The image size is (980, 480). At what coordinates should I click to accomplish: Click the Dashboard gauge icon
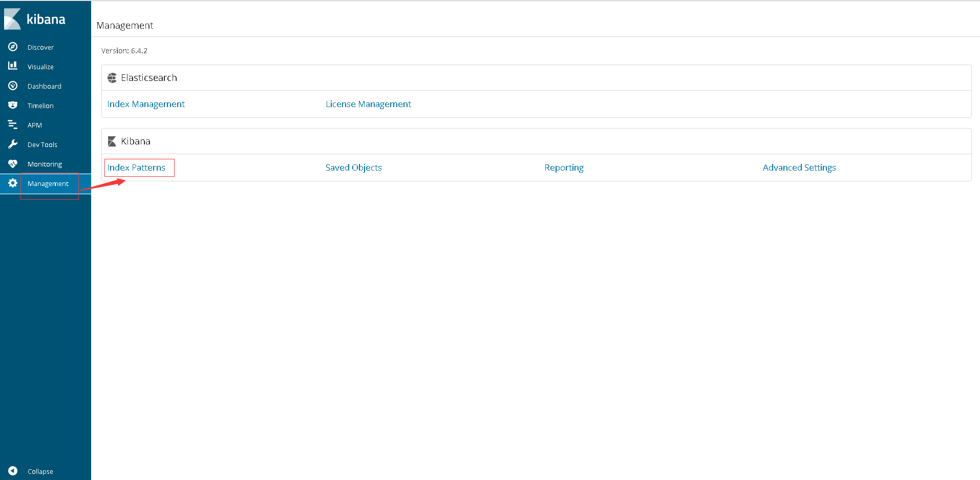(13, 86)
